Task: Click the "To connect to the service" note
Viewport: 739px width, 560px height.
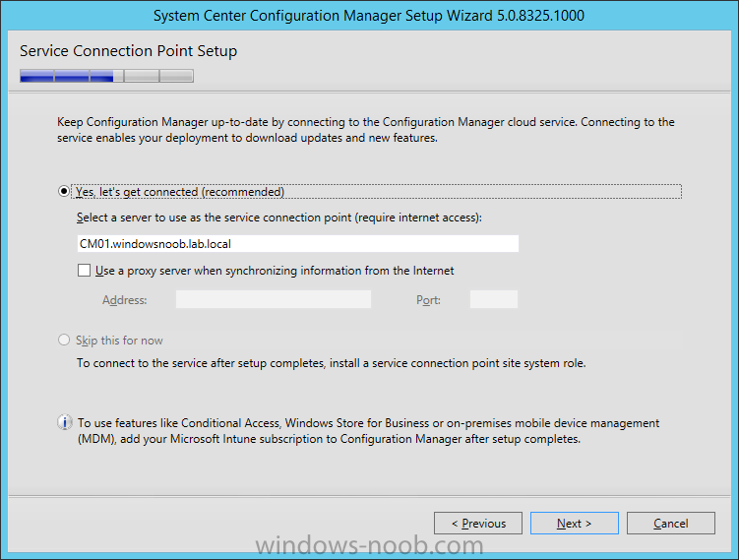Action: click(332, 363)
